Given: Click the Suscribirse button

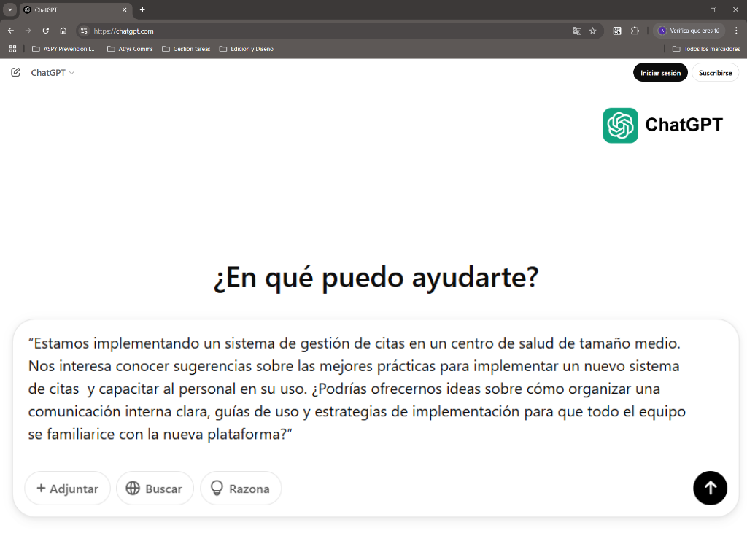Looking at the screenshot, I should 715,73.
